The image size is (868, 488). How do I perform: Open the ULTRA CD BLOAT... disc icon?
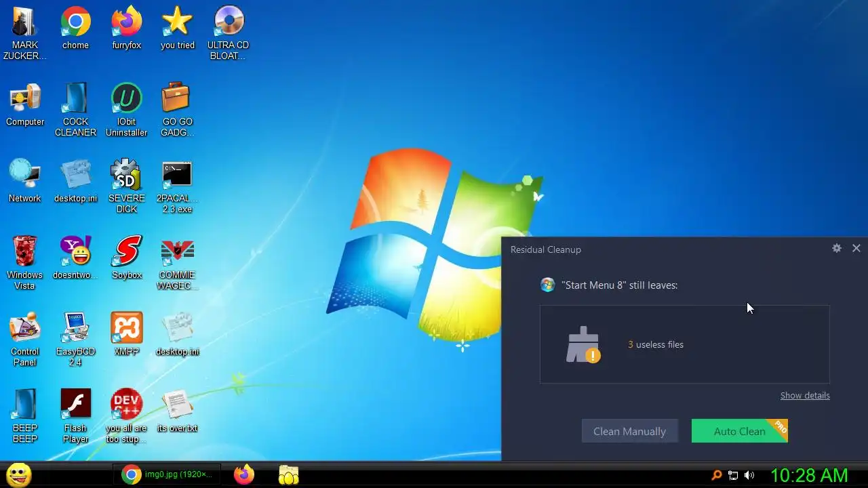[228, 33]
